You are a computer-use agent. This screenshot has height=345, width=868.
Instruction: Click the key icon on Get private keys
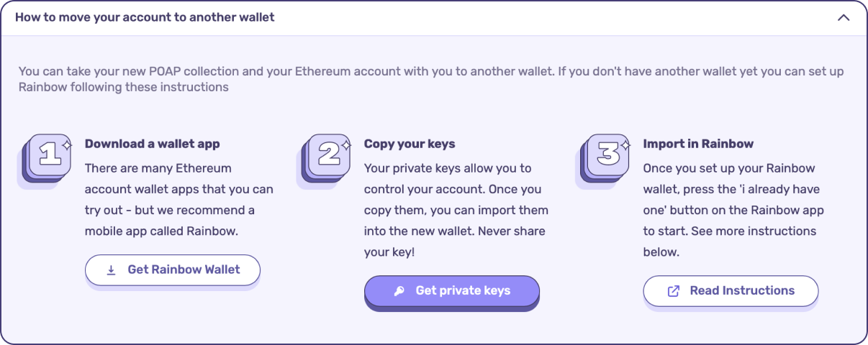399,291
